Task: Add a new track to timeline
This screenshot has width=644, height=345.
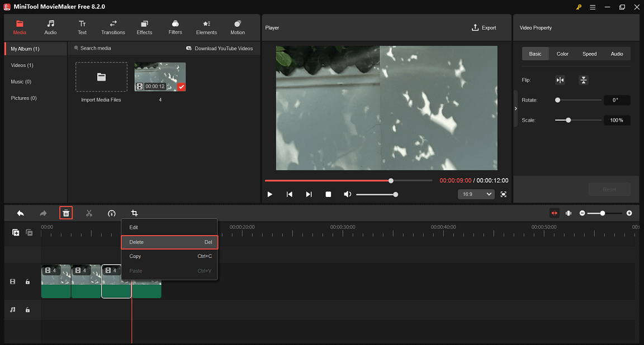Action: point(16,233)
